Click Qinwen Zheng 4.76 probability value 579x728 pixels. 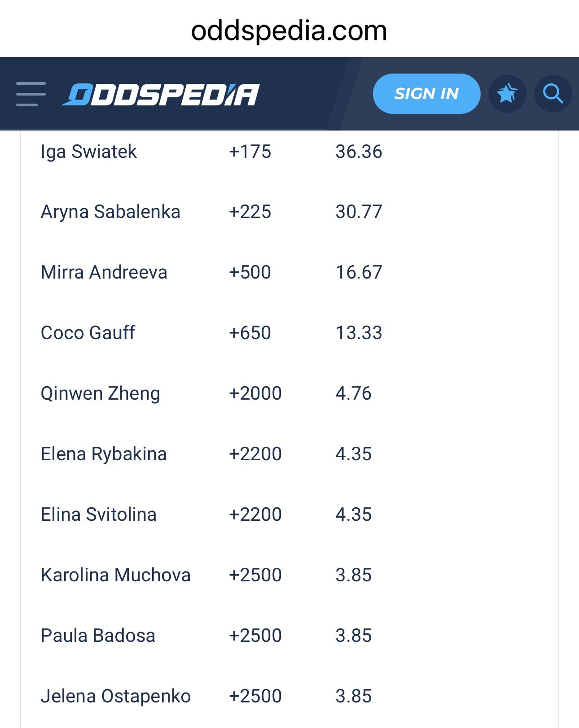click(353, 393)
